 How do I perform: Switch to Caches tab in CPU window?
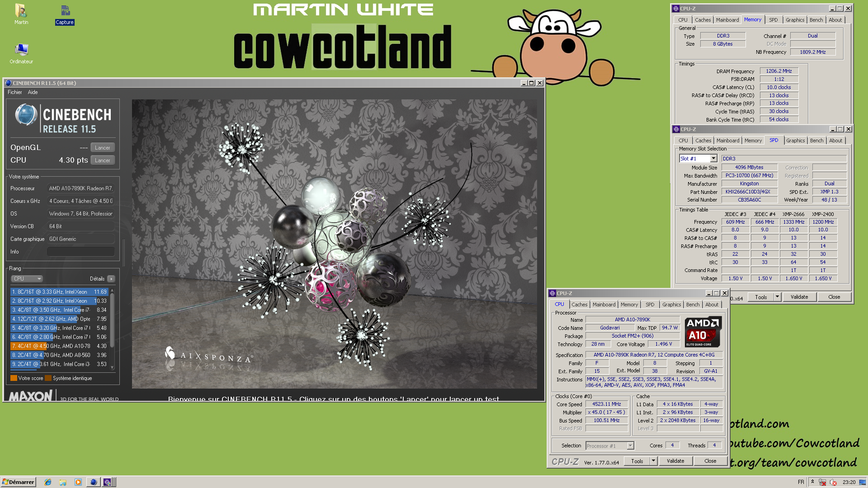(579, 305)
